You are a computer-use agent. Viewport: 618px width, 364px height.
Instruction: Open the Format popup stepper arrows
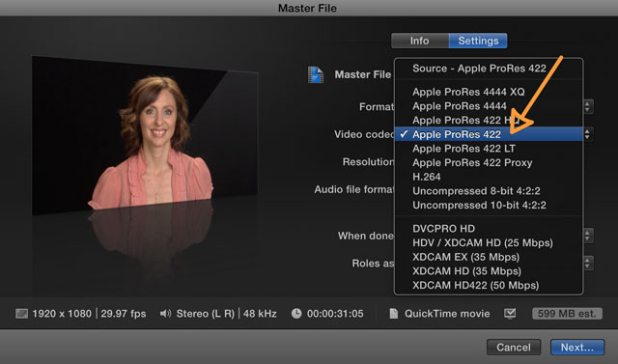click(588, 107)
